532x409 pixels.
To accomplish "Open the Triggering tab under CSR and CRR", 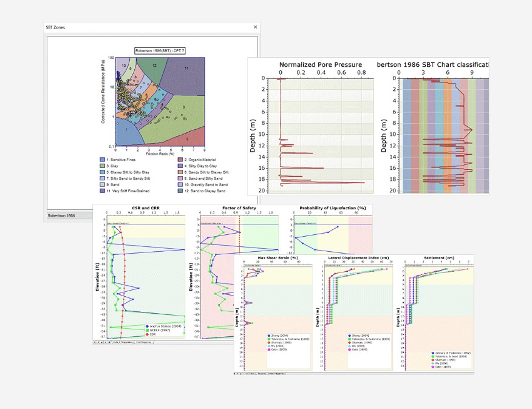I will [x=126, y=342].
